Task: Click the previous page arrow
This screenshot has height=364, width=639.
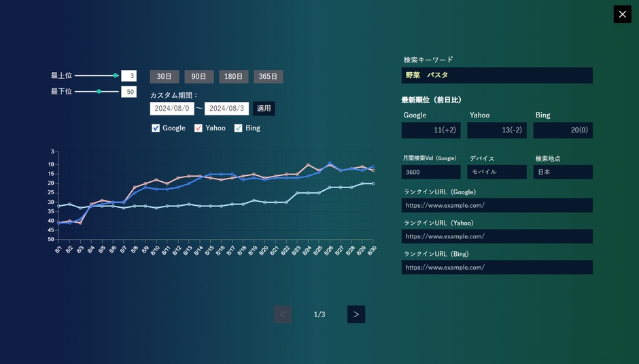Action: pos(282,314)
